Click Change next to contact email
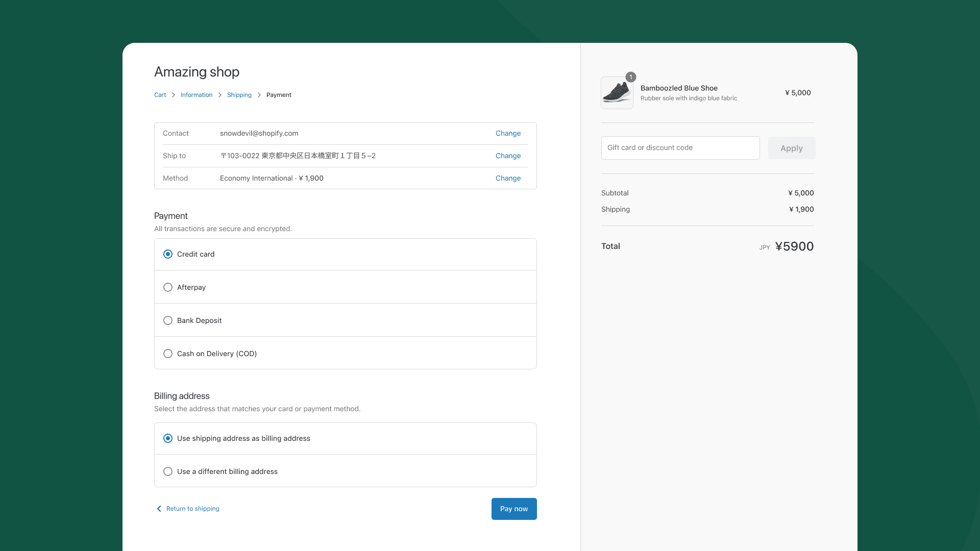Viewport: 980px width, 551px height. point(508,133)
